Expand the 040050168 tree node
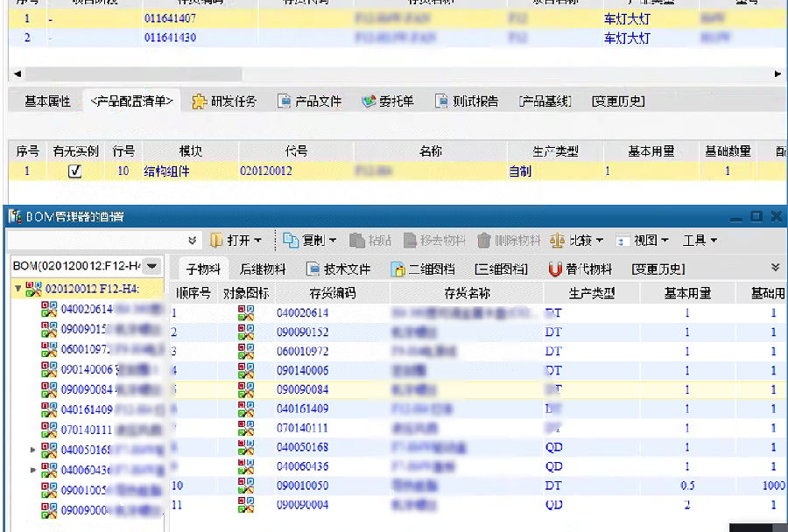The height and width of the screenshot is (532, 788). (34, 450)
